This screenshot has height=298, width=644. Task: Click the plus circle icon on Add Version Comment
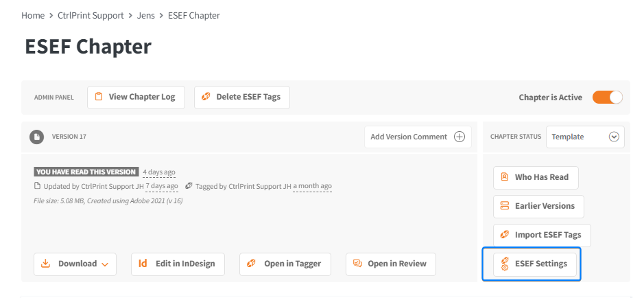tap(460, 137)
